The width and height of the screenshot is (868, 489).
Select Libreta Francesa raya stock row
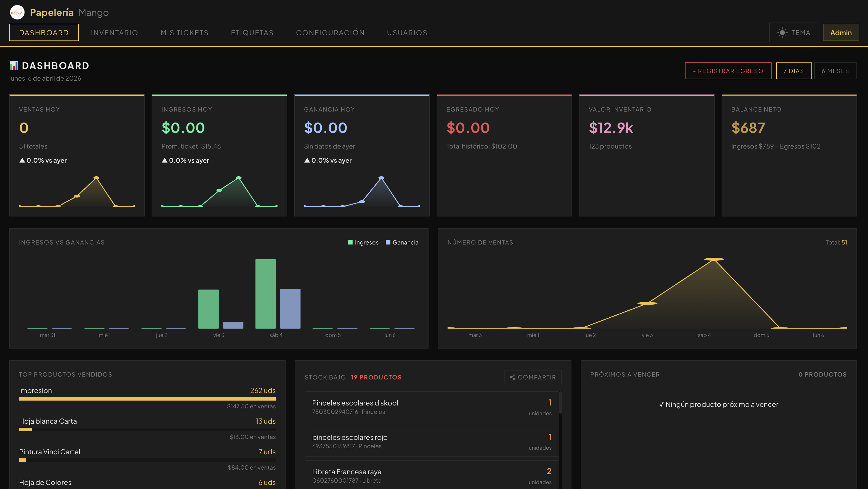point(431,475)
